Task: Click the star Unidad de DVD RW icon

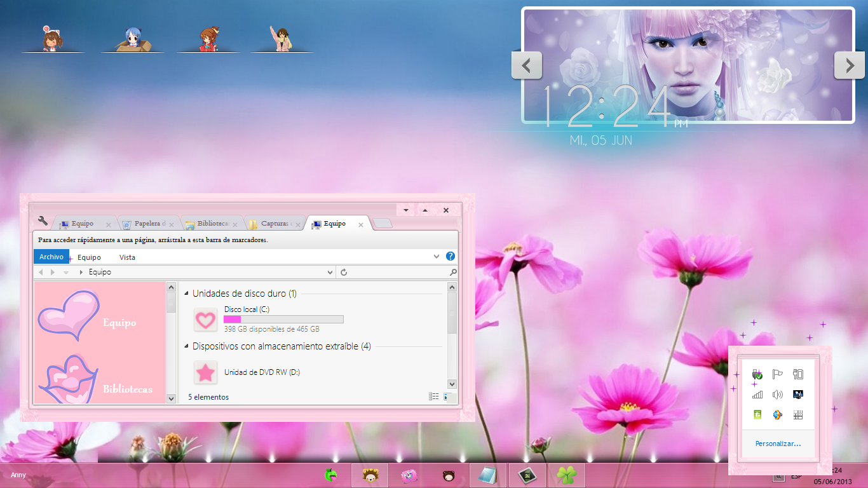Action: pyautogui.click(x=205, y=372)
